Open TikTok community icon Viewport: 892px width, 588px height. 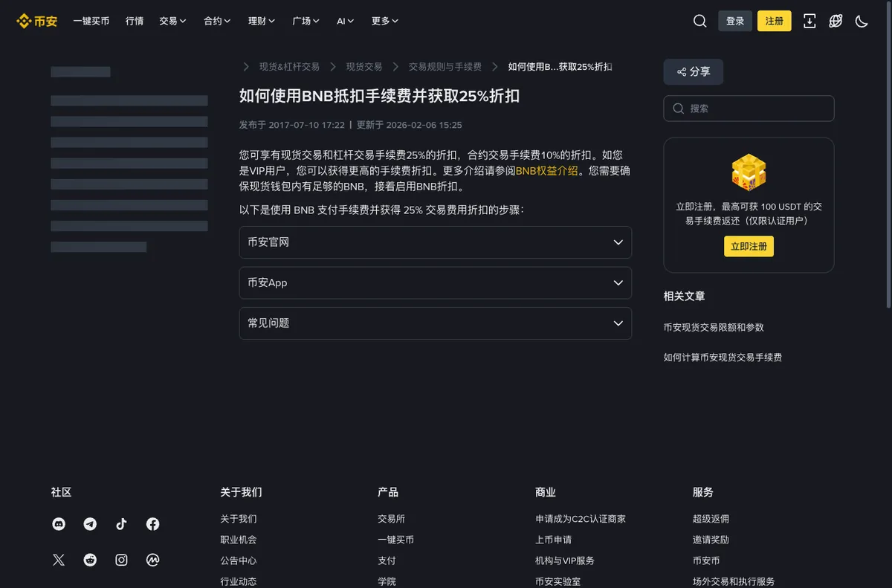pos(121,524)
